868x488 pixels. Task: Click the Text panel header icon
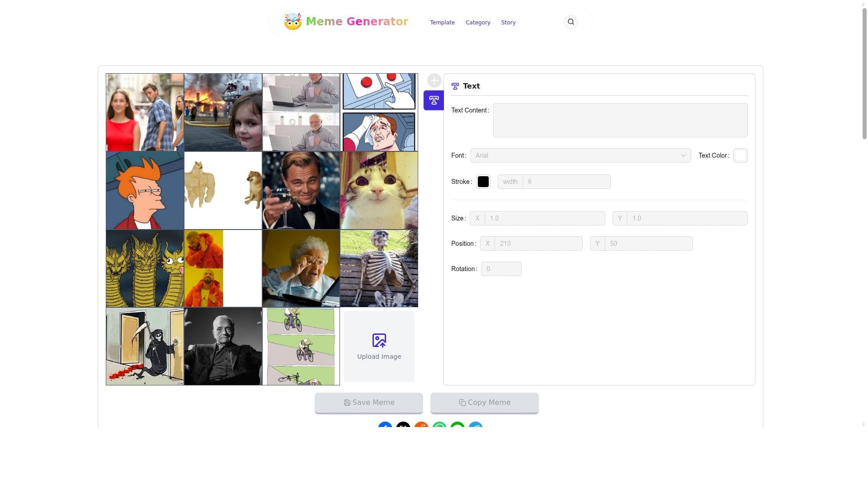tap(455, 86)
